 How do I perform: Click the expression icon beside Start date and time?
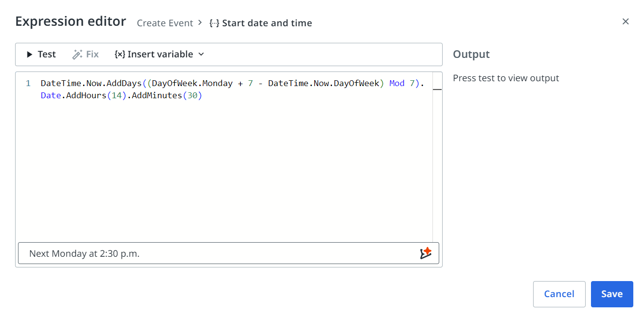pyautogui.click(x=214, y=23)
